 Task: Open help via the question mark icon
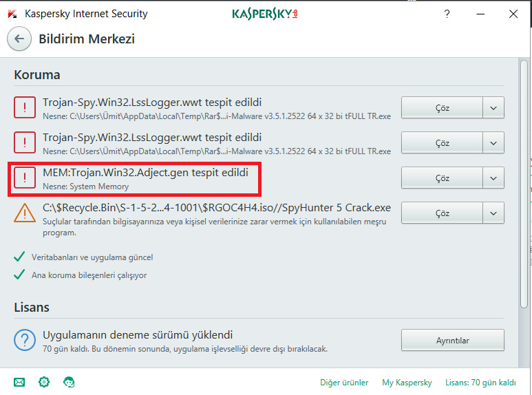point(447,14)
